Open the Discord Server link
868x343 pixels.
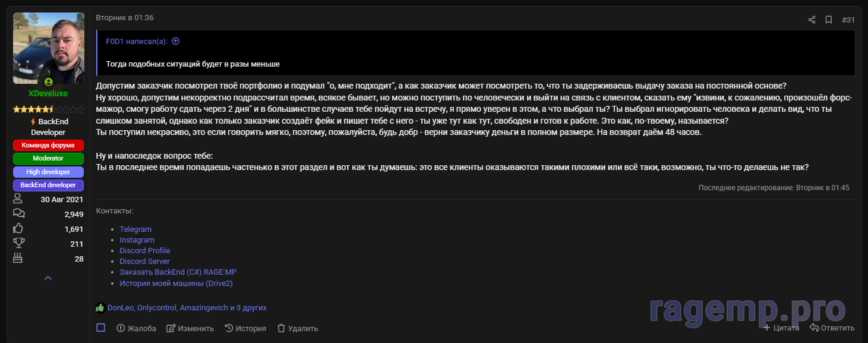pyautogui.click(x=144, y=261)
